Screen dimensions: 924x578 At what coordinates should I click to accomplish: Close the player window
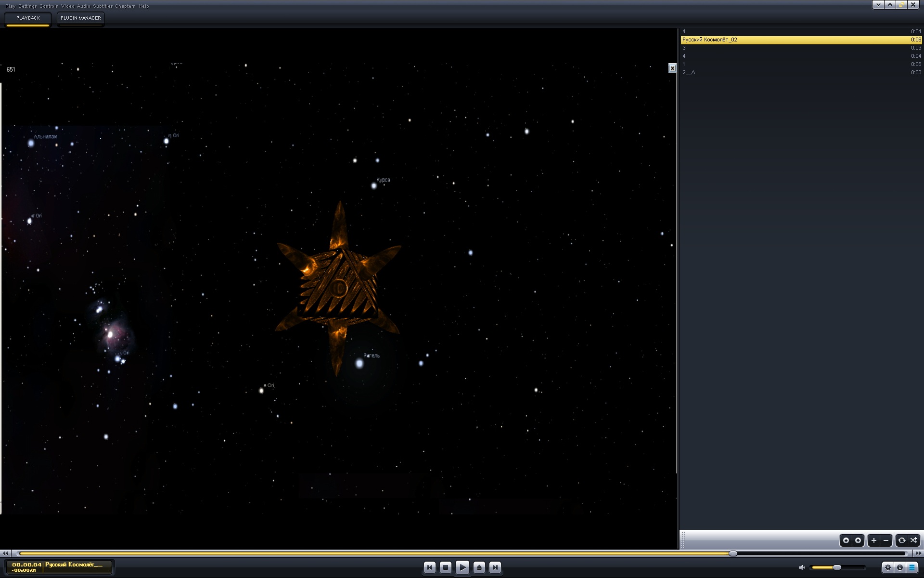[913, 5]
